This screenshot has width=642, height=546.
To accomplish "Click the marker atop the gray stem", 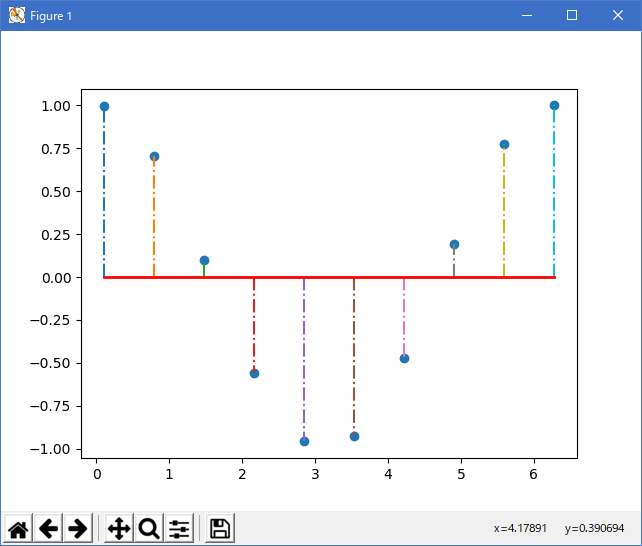I will pyautogui.click(x=454, y=244).
